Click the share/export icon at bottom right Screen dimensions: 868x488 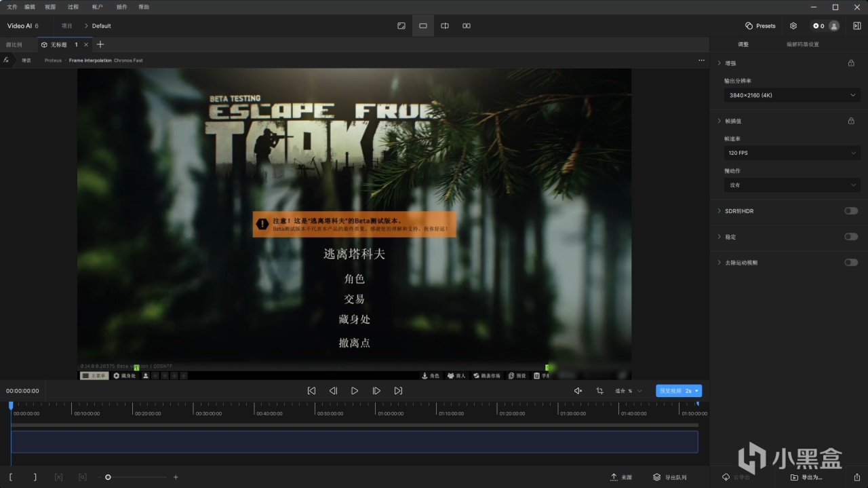click(x=856, y=477)
